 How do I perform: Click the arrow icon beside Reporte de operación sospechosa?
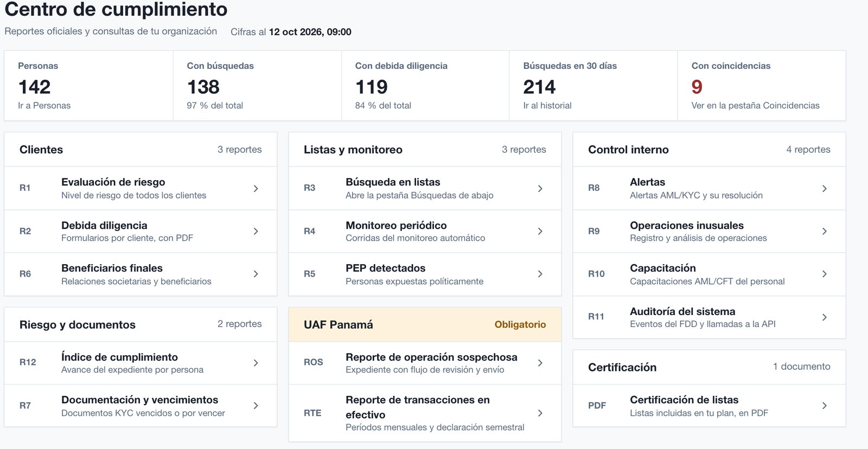(x=540, y=363)
